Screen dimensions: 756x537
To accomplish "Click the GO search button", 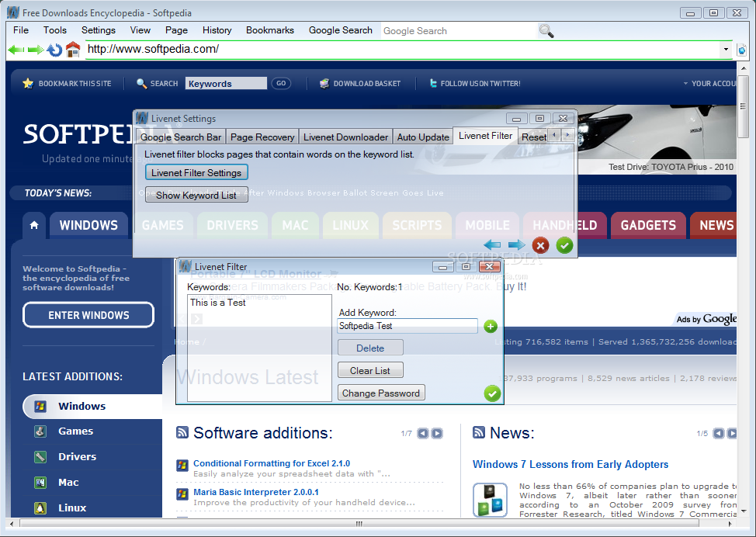I will [281, 83].
